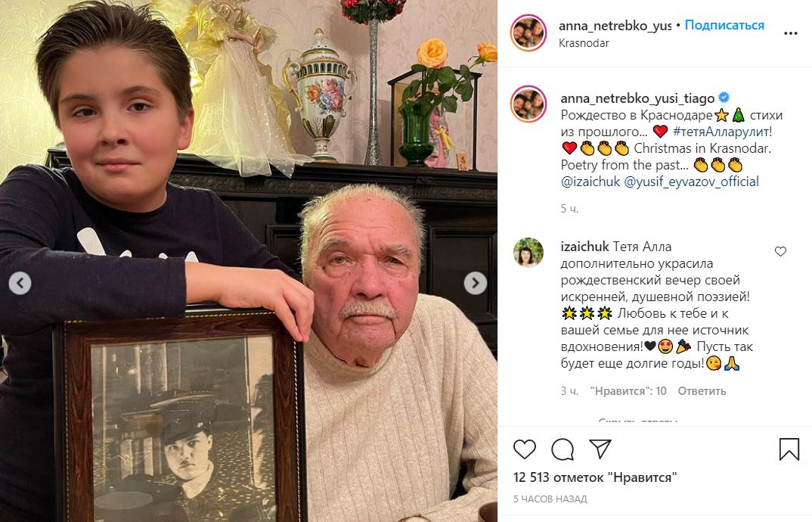Go to the next photo arrow
The width and height of the screenshot is (812, 522).
(475, 283)
